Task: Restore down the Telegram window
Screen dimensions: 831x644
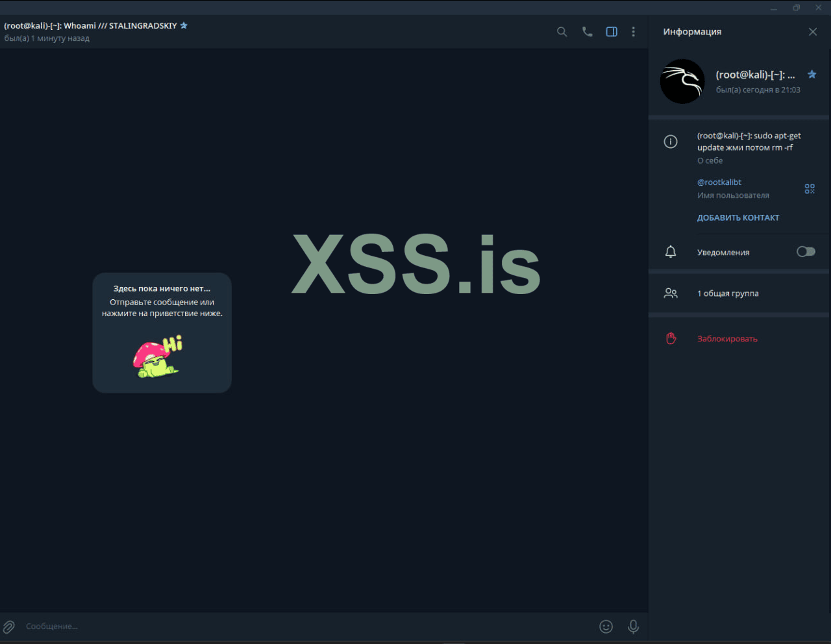Action: point(796,8)
